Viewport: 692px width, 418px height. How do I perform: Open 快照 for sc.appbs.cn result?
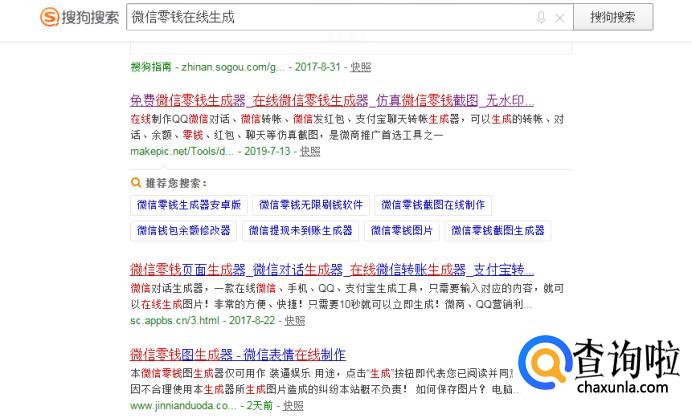(x=294, y=320)
